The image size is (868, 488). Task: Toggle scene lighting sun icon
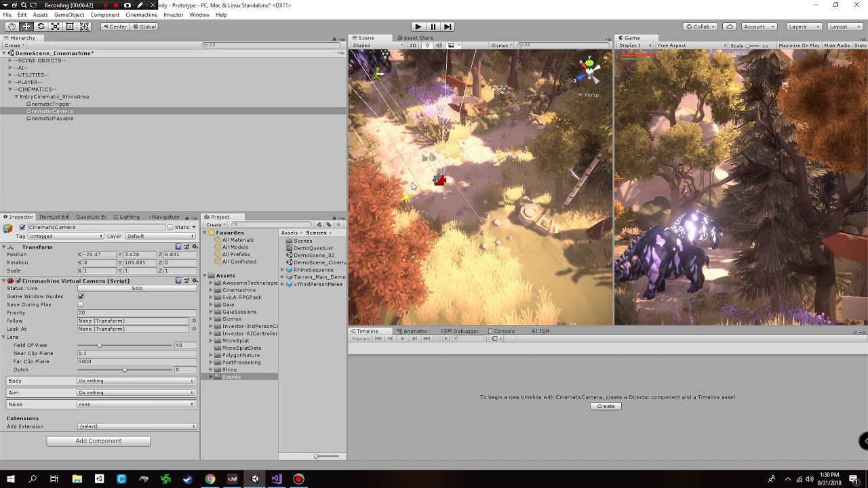(x=427, y=45)
